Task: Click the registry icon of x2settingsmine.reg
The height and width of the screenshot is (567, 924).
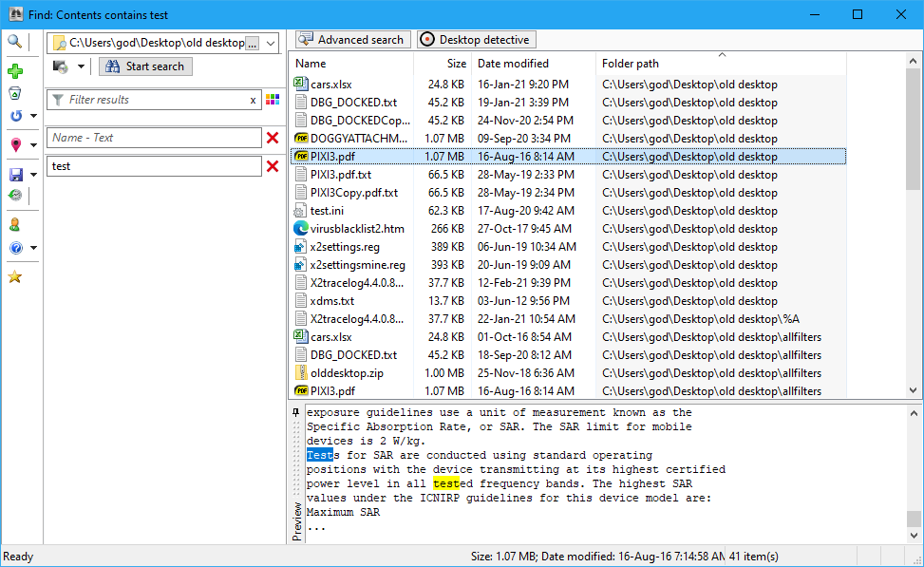Action: pyautogui.click(x=300, y=265)
